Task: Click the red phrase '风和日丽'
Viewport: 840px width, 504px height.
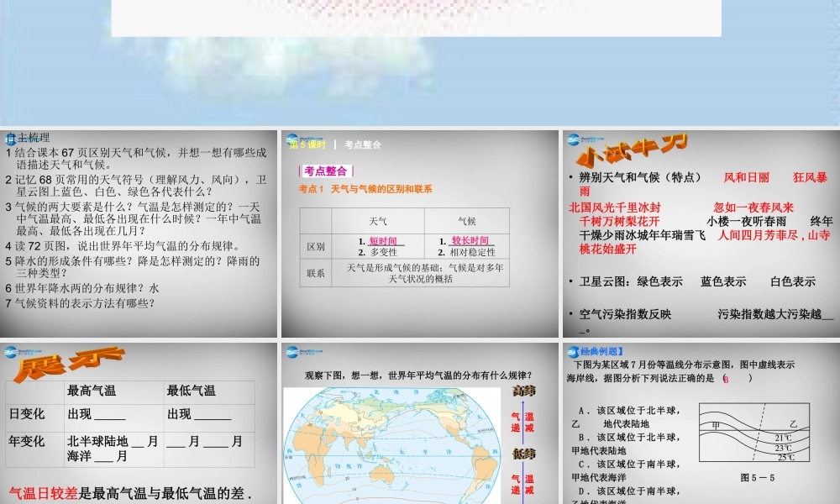Action: pos(746,177)
